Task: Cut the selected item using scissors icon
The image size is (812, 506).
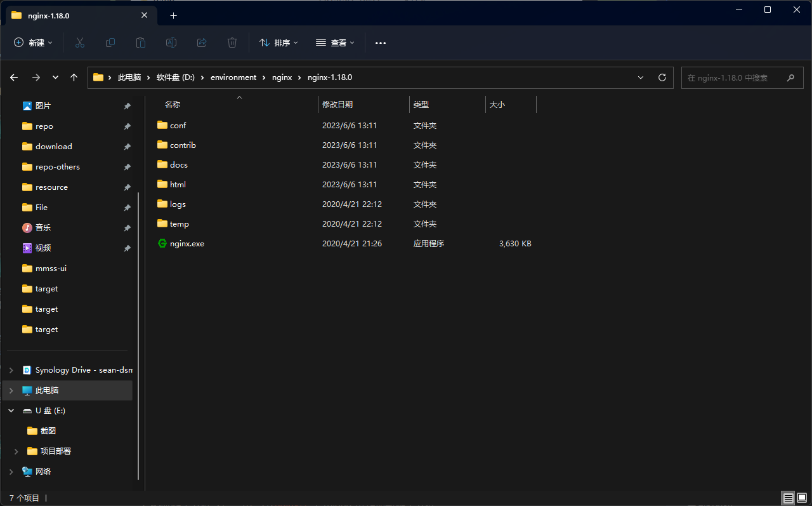Action: click(79, 43)
